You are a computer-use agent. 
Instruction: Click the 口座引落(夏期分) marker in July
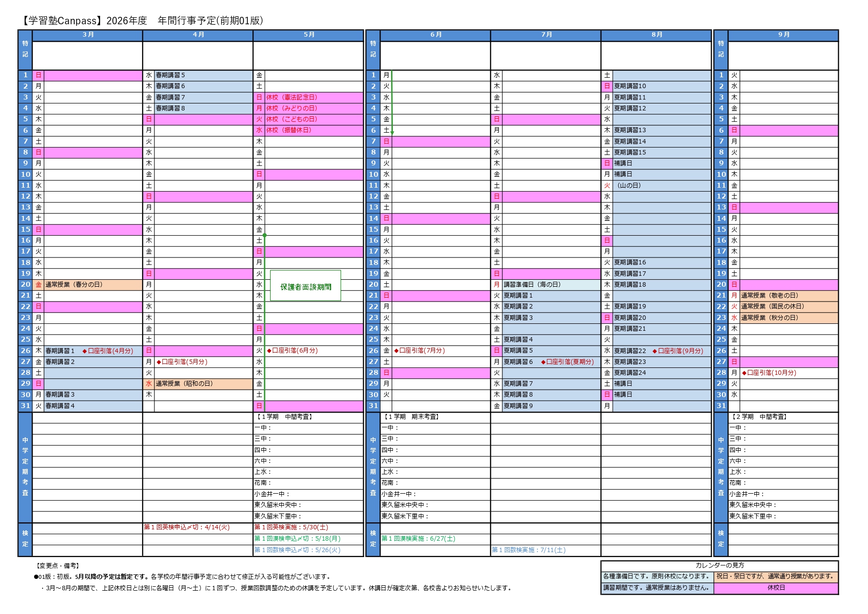[567, 362]
